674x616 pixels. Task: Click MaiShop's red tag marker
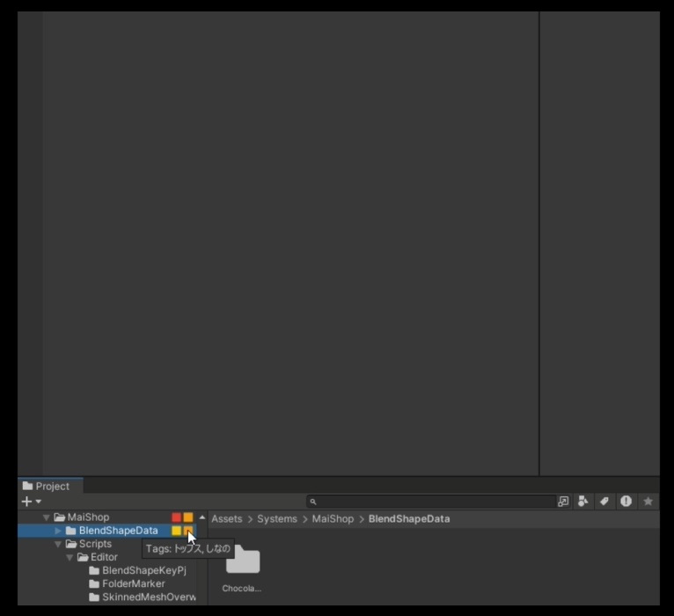[x=176, y=517]
